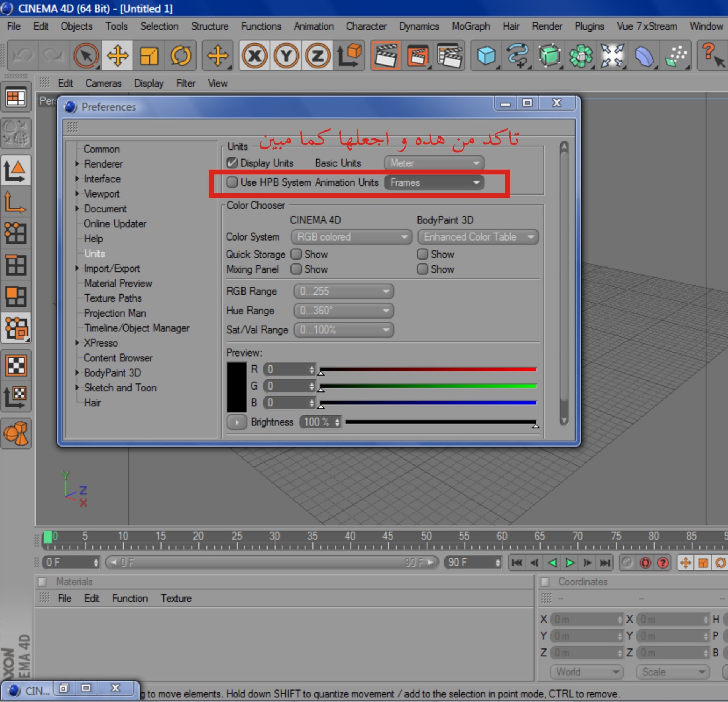The image size is (728, 702).
Task: Switch the coordinate system (World/Object) icon
Action: click(x=350, y=56)
